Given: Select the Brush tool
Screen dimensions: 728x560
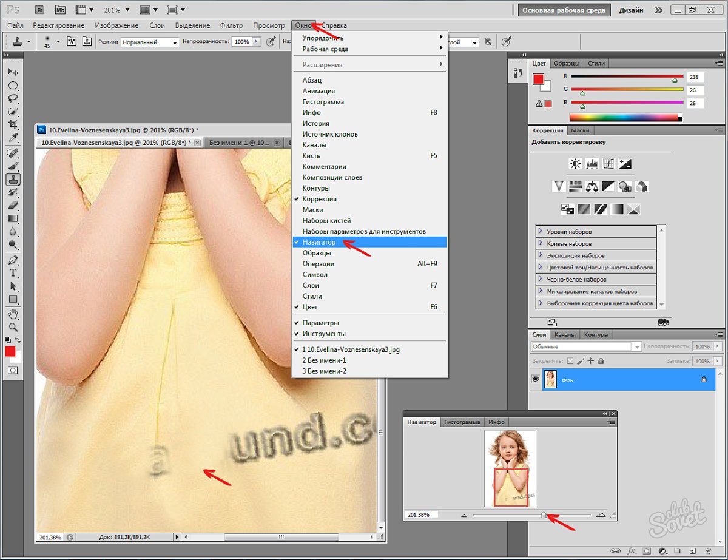Looking at the screenshot, I should (x=13, y=166).
